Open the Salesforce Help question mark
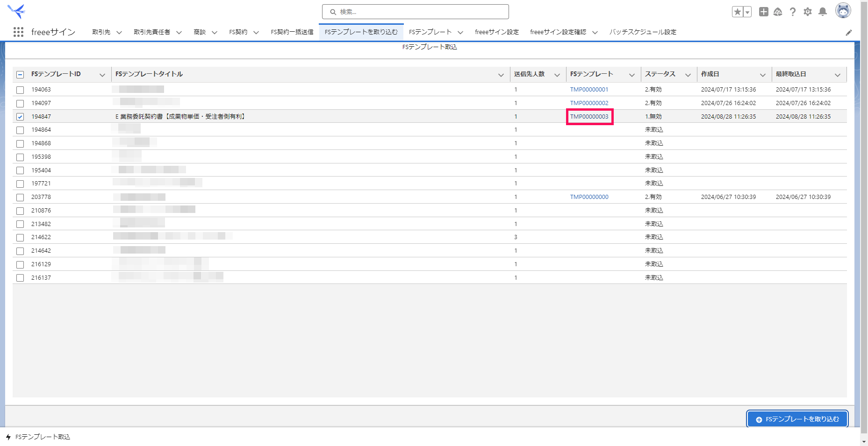Viewport: 868px width, 446px height. coord(793,12)
